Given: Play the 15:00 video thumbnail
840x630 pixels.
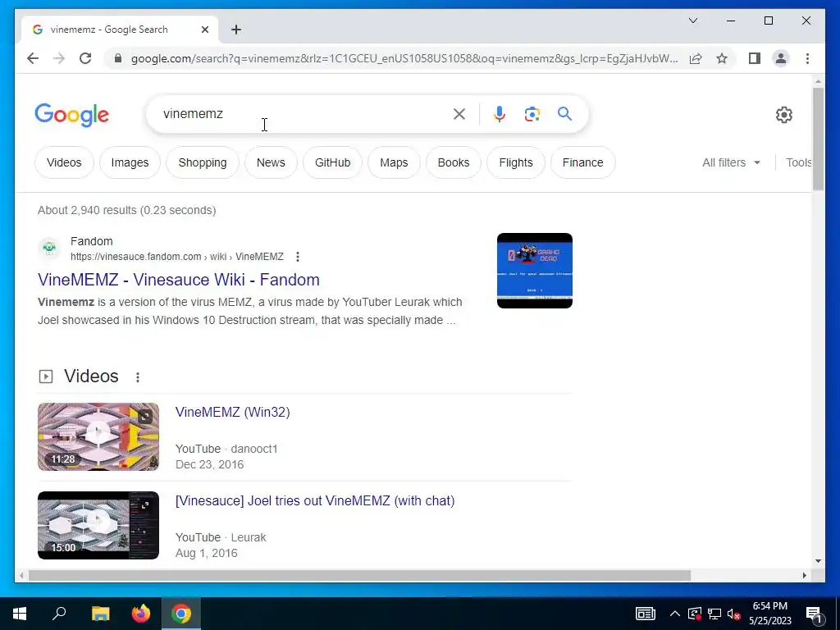Looking at the screenshot, I should tap(98, 525).
